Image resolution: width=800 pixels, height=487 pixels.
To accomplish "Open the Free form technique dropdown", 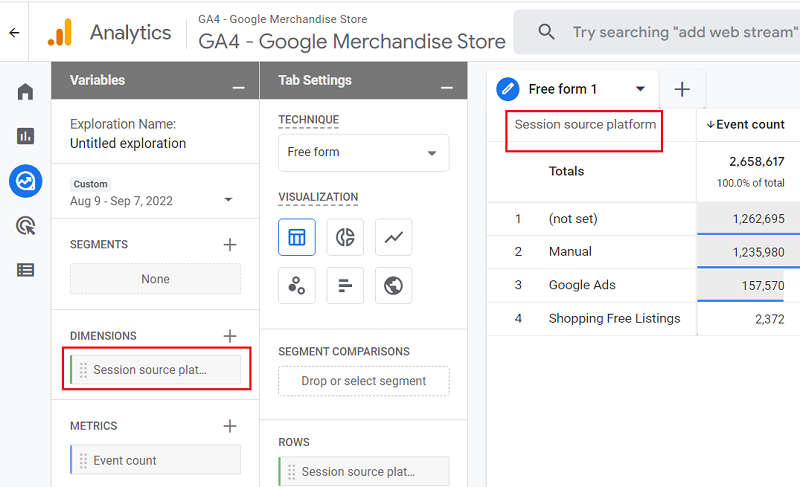I will click(x=364, y=152).
